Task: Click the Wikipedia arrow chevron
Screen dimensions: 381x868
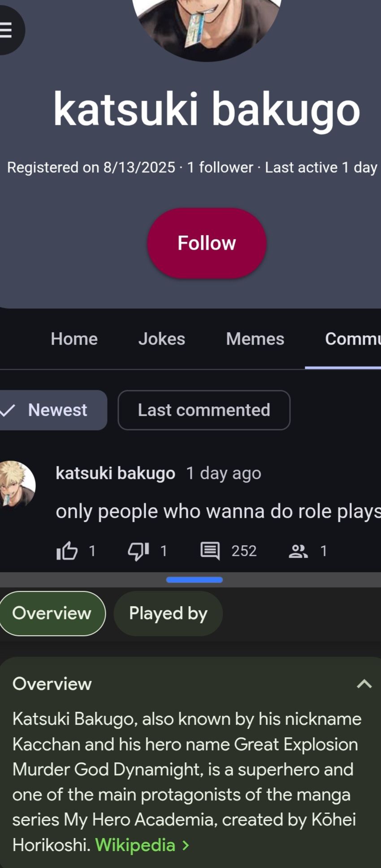Action: pos(186,845)
